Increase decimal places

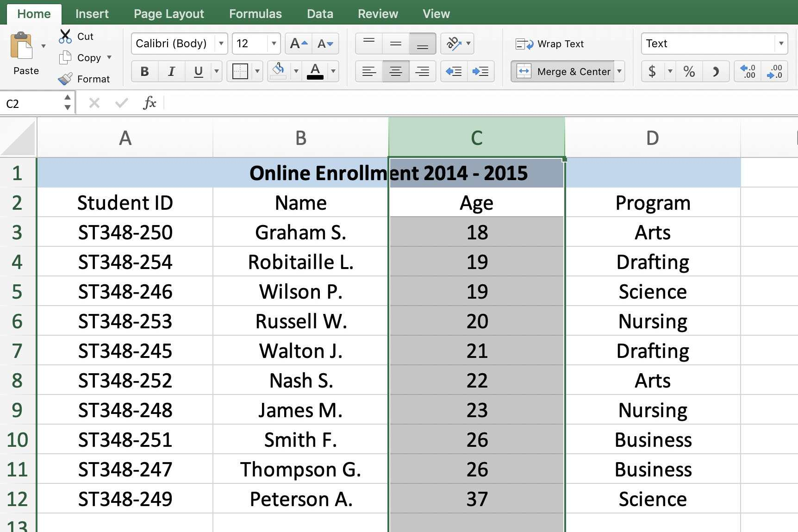click(748, 71)
